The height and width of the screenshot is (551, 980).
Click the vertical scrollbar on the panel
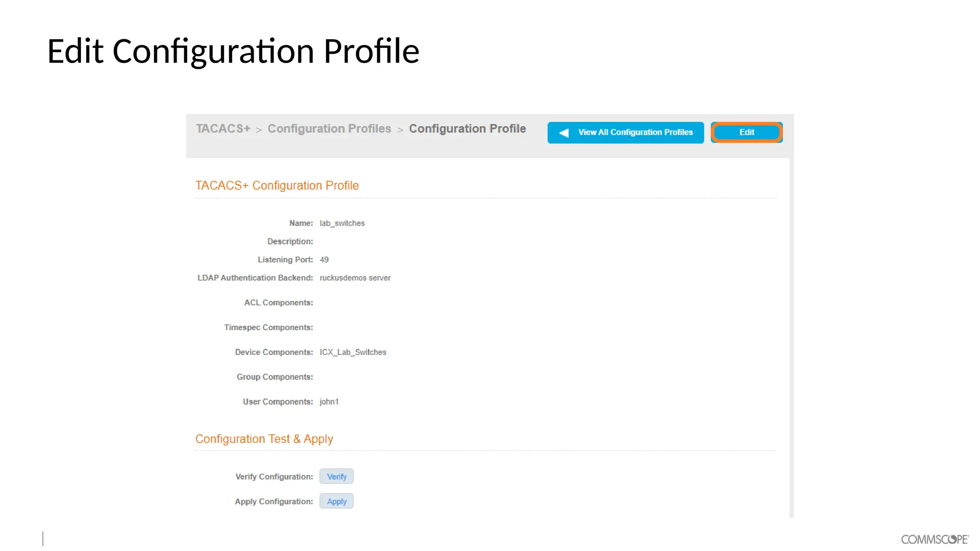[x=791, y=338]
